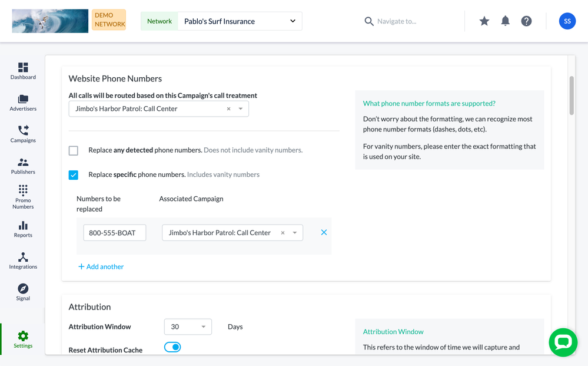The height and width of the screenshot is (366, 588).
Task: Enable Replace any detected phone numbers checkbox
Action: 74,150
